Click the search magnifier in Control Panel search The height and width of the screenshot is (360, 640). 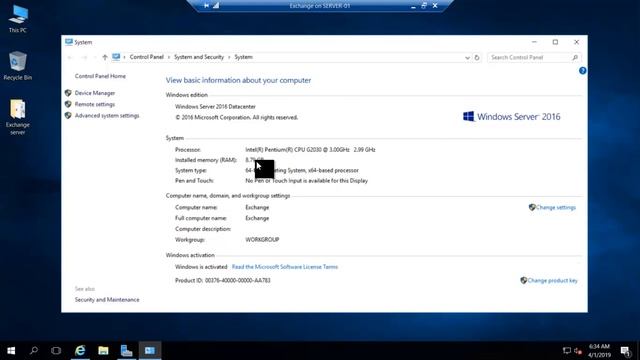tap(575, 58)
